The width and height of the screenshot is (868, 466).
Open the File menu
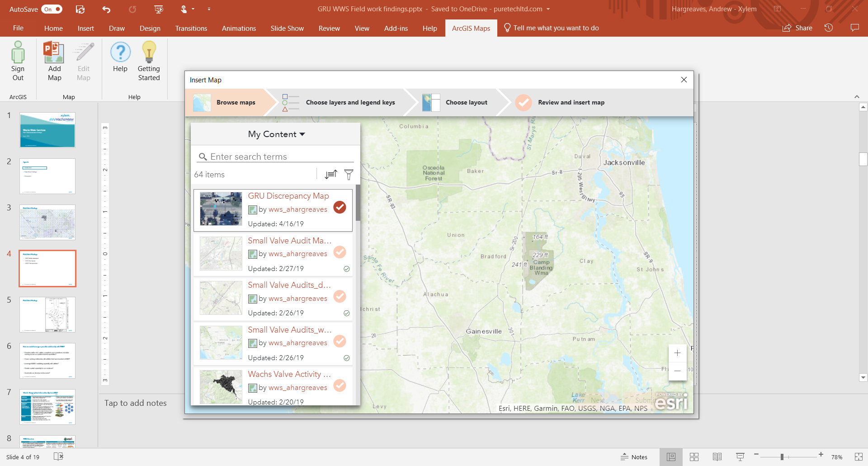(x=18, y=28)
